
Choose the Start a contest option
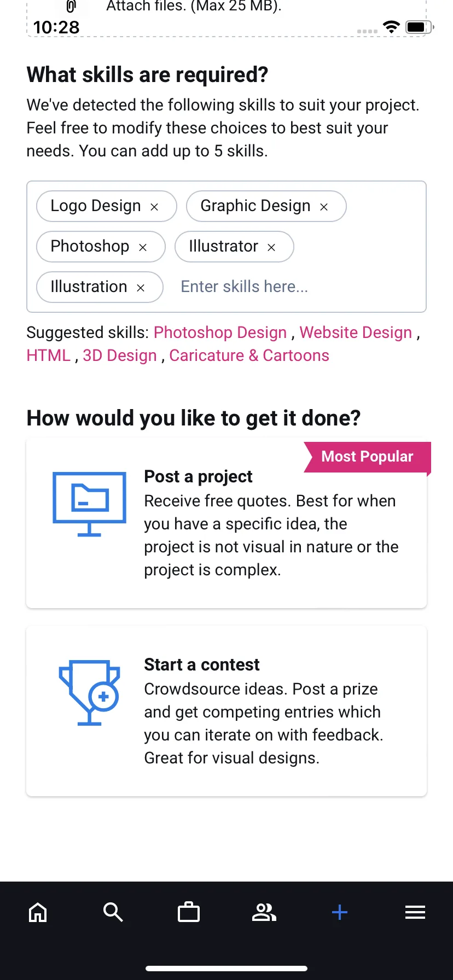[x=226, y=711]
